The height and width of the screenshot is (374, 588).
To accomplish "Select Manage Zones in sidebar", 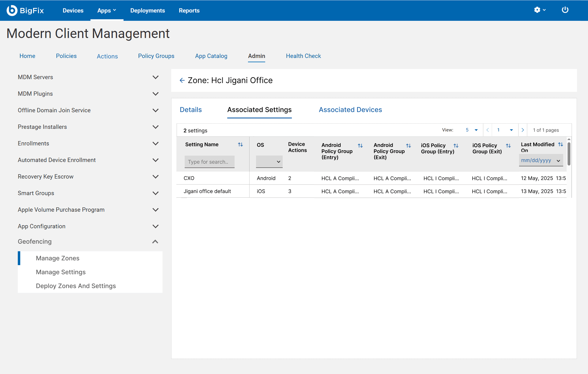I will [58, 258].
